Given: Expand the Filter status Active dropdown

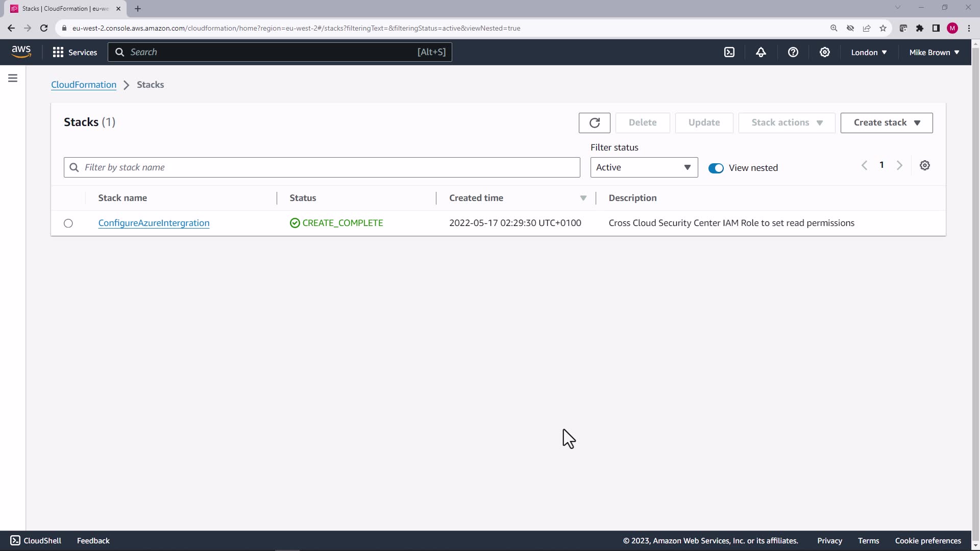Looking at the screenshot, I should coord(644,167).
